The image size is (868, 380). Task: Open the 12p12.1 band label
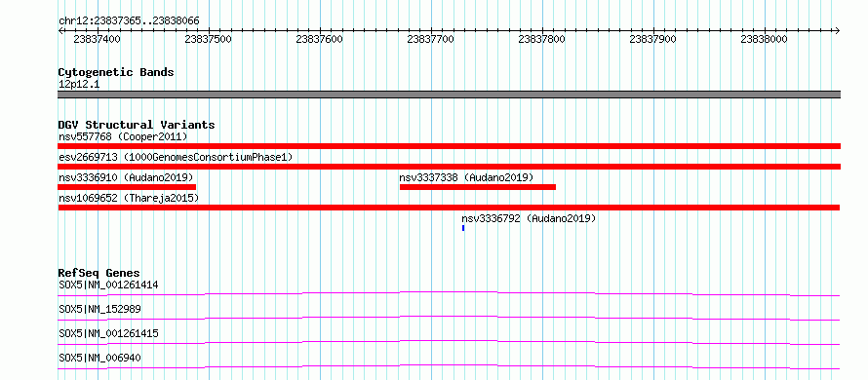(x=79, y=84)
